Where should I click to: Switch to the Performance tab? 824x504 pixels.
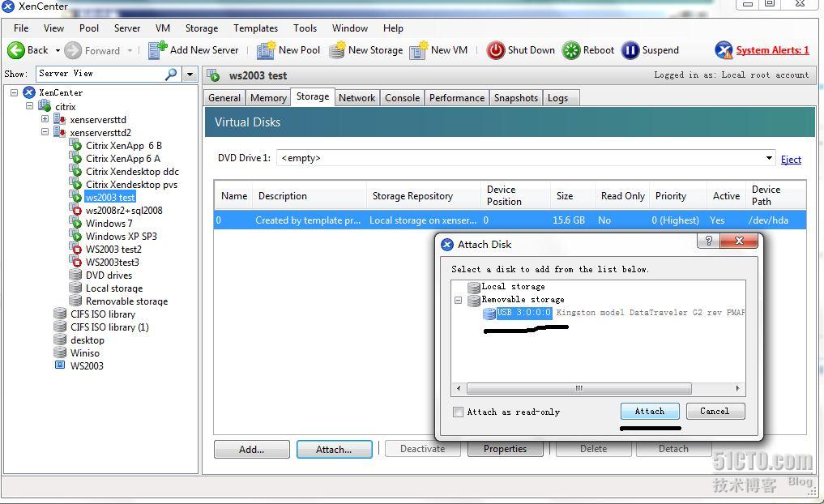click(457, 98)
